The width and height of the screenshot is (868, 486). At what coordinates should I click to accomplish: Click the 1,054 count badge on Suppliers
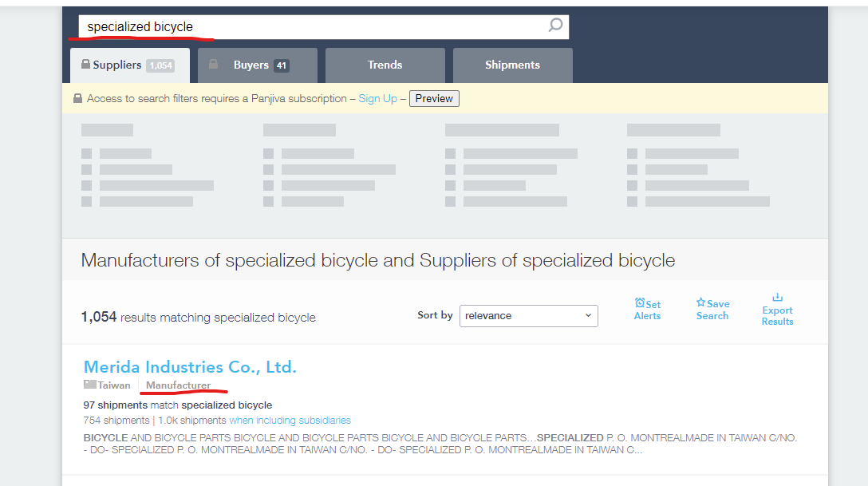pyautogui.click(x=160, y=65)
